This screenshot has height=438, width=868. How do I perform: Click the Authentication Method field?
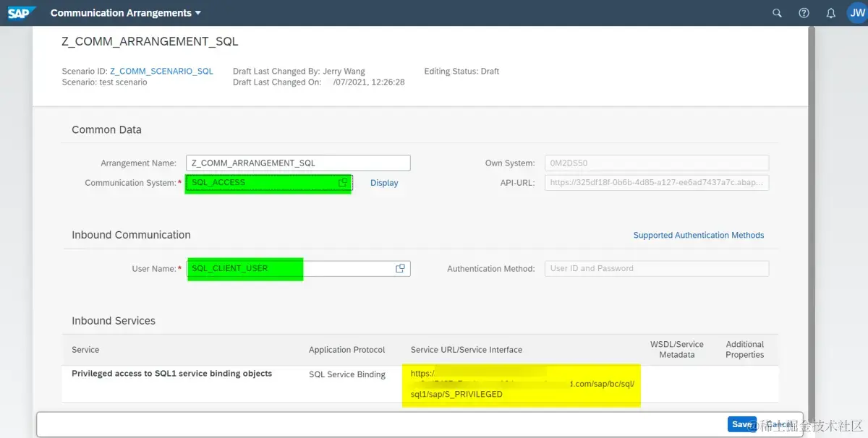tap(657, 268)
